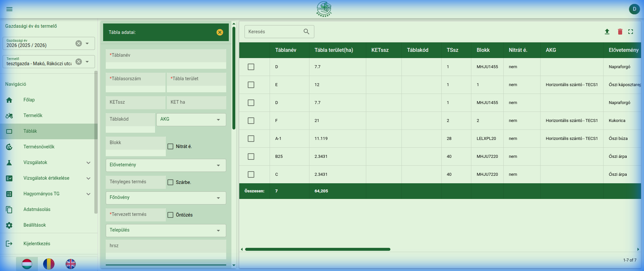644x271 pixels.
Task: Open Beállítások from the sidebar
Action: tap(35, 225)
